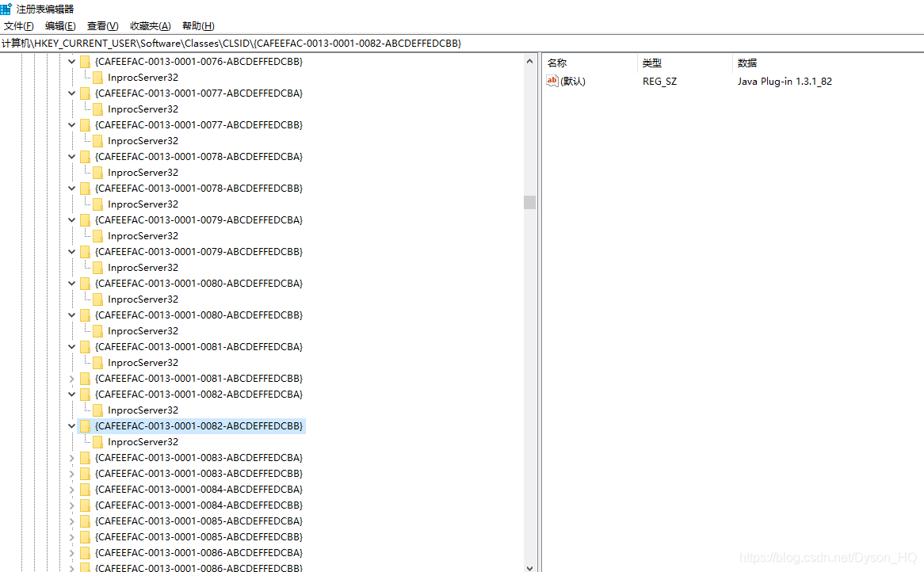Click folder icon of 0083-ABCDEFFEDCBB key

[x=85, y=474]
